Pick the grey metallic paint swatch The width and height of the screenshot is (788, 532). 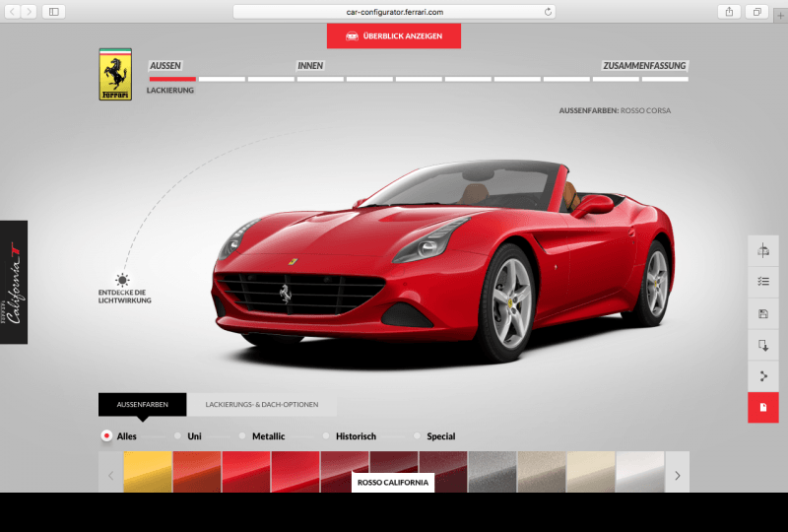pyautogui.click(x=492, y=472)
